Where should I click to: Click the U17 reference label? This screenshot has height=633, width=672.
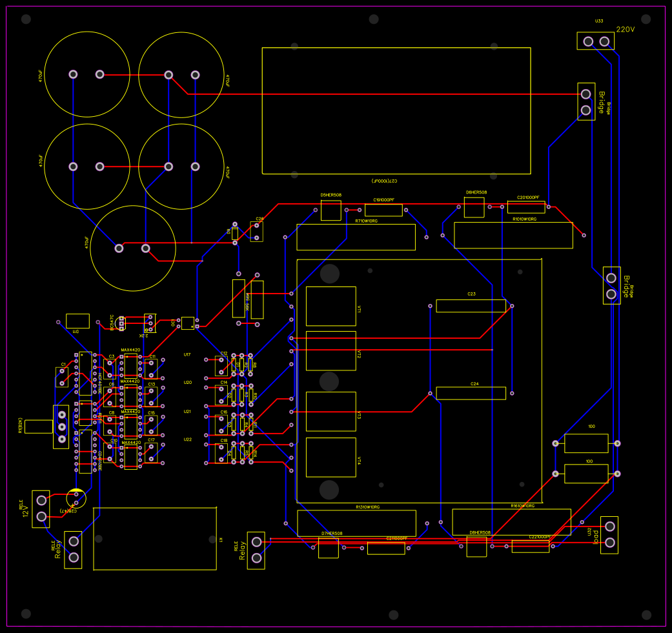(187, 354)
